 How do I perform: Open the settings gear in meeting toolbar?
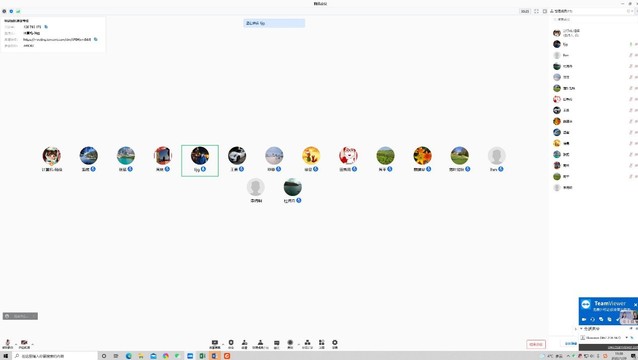pos(335,344)
